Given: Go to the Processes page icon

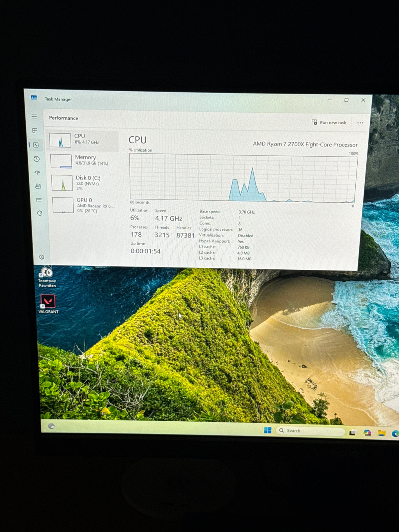Looking at the screenshot, I should pos(35,131).
